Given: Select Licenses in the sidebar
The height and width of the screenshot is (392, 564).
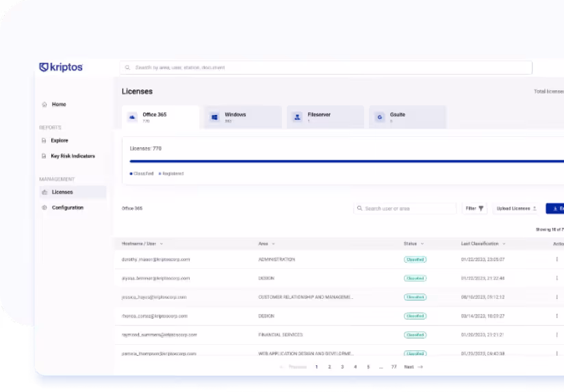Looking at the screenshot, I should [73, 192].
